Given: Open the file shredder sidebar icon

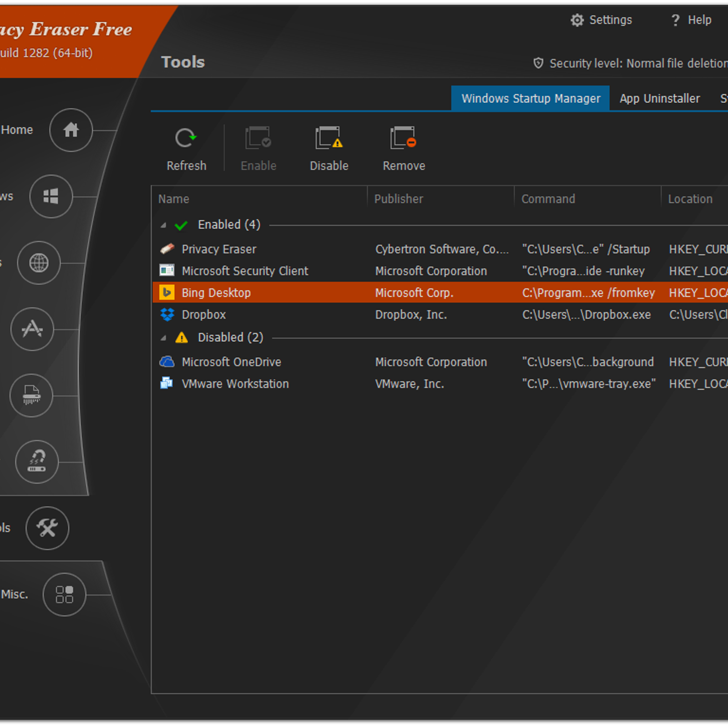Looking at the screenshot, I should 31,395.
